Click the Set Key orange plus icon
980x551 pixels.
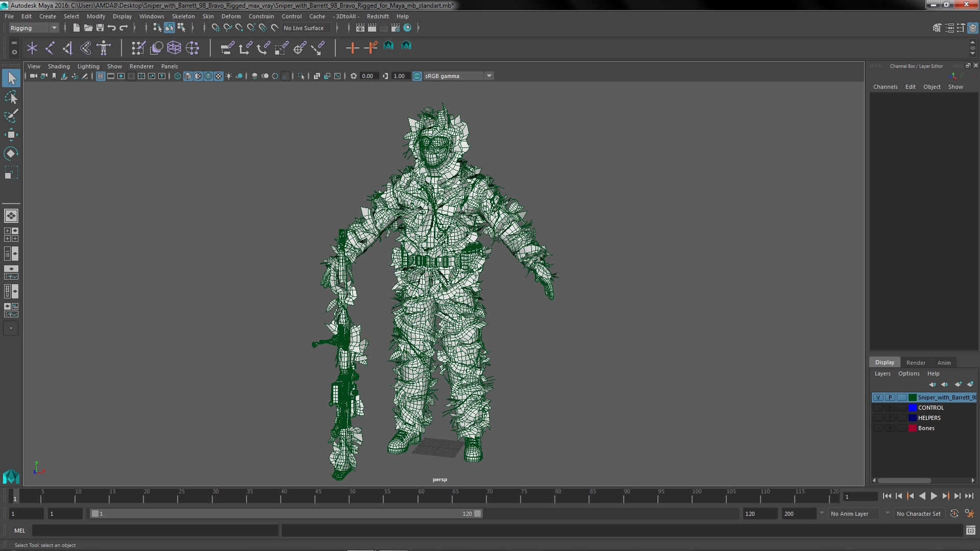pos(352,48)
